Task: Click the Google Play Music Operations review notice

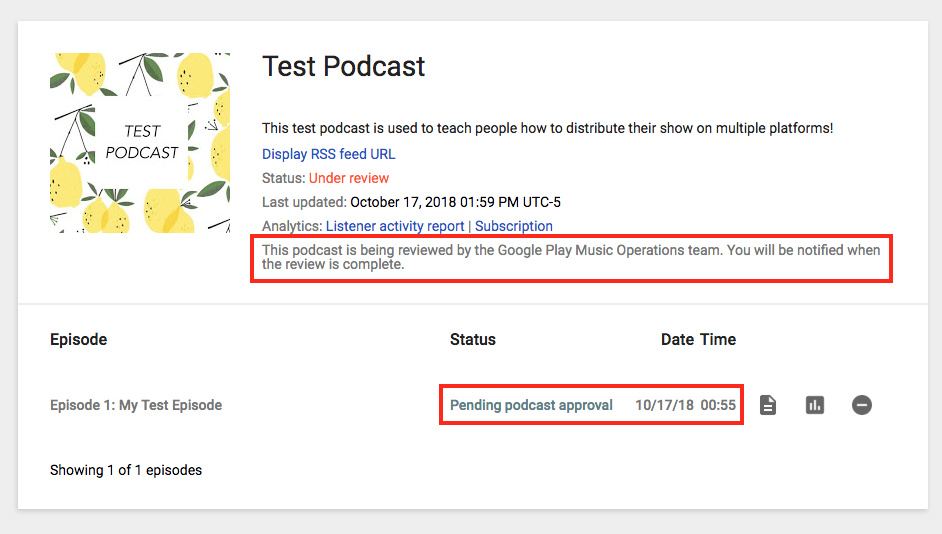Action: click(571, 257)
